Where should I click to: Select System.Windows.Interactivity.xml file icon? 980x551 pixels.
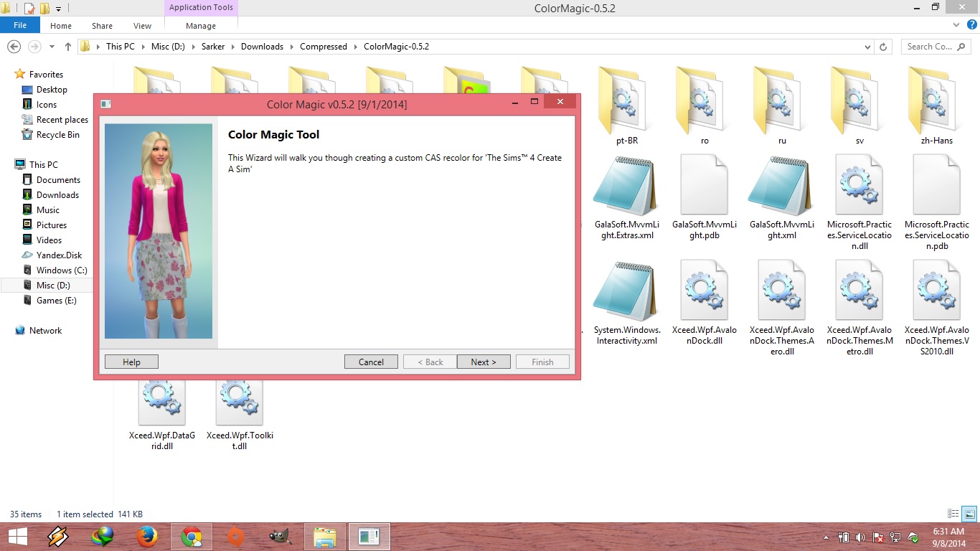[x=625, y=291]
